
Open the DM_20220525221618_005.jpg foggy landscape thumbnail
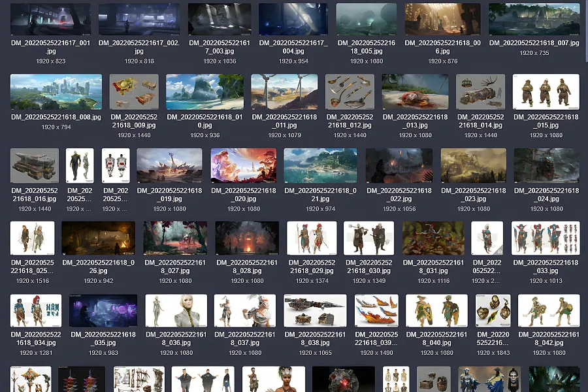pos(367,19)
